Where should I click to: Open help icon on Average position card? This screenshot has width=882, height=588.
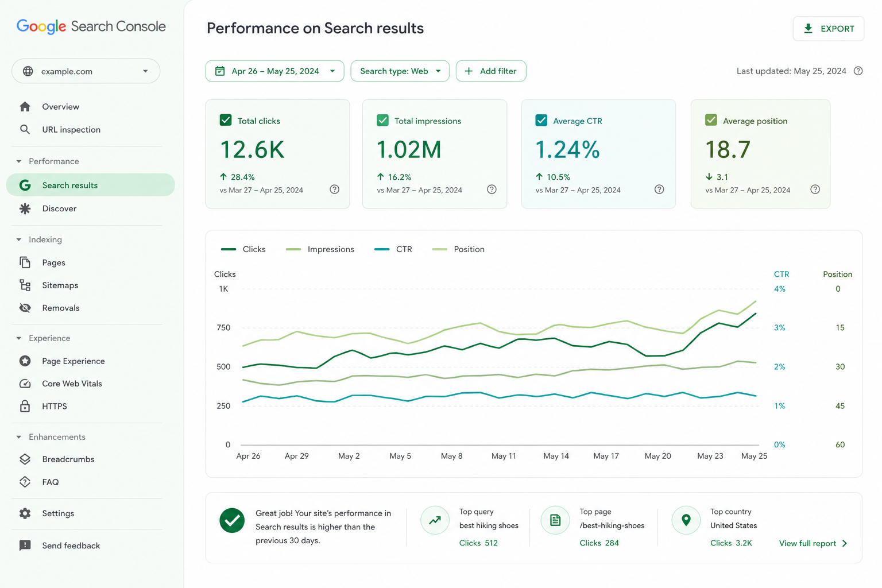pos(815,189)
